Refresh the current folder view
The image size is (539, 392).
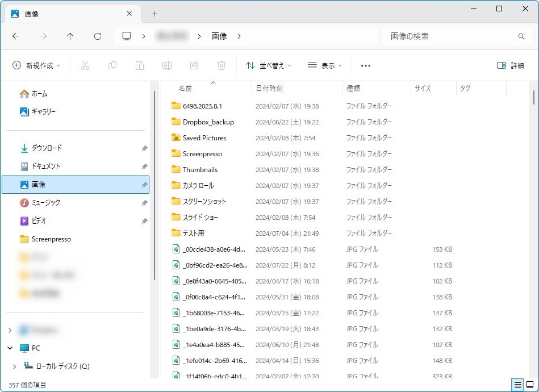(98, 36)
